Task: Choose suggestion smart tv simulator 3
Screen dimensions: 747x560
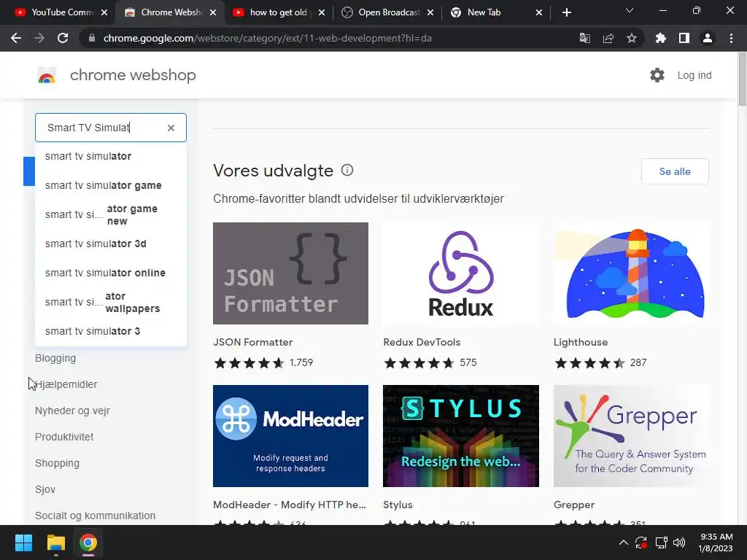Action: click(x=111, y=331)
